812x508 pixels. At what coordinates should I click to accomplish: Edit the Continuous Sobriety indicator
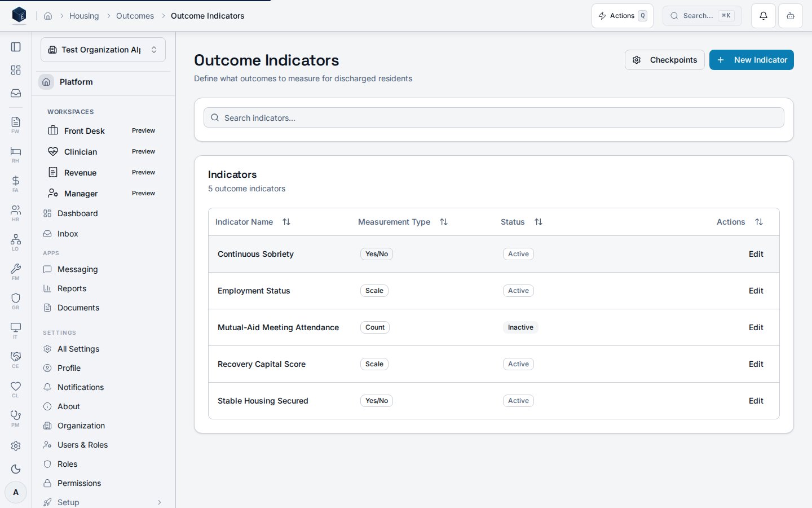click(x=756, y=254)
